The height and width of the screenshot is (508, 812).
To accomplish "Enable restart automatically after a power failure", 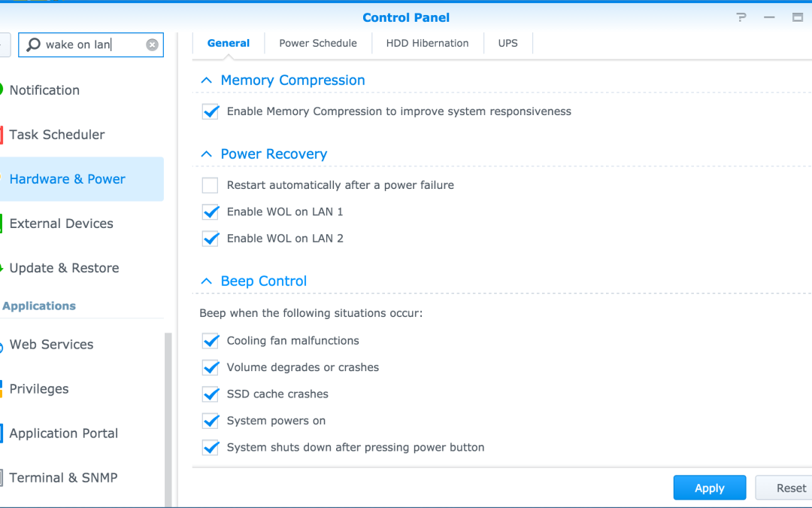I will pyautogui.click(x=210, y=185).
